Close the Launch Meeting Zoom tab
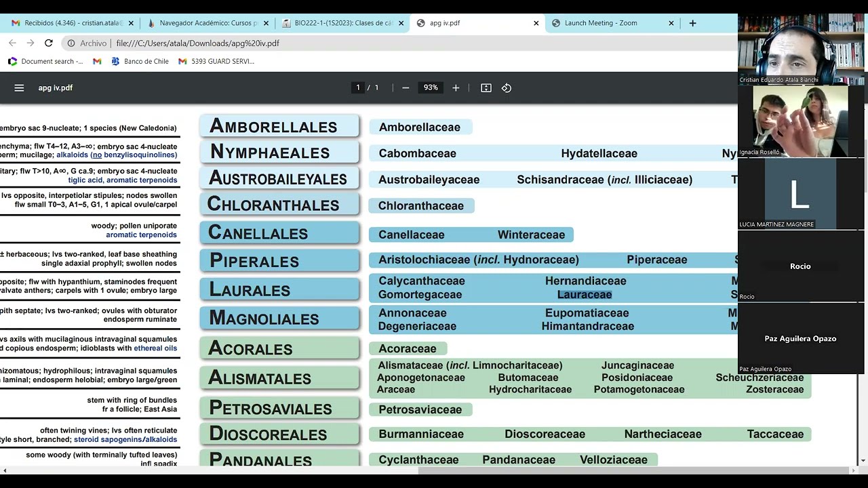This screenshot has width=868, height=488. point(671,23)
